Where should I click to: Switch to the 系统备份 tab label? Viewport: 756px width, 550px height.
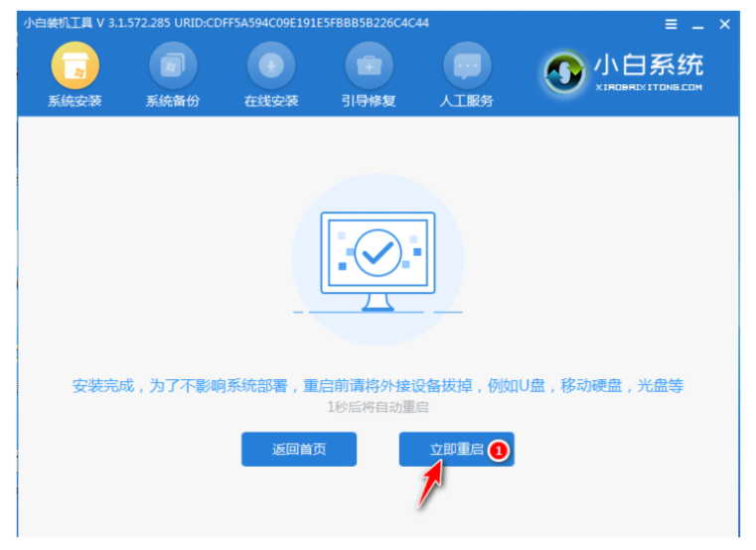173,100
